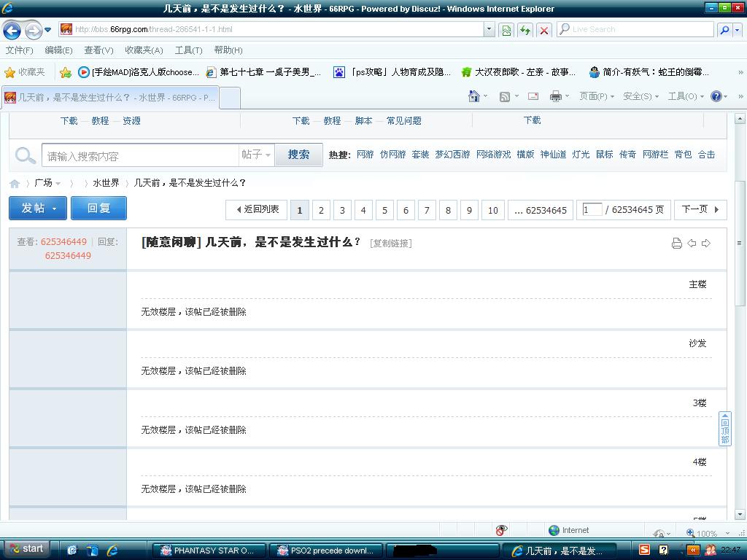Open the 查看(V) menu
747x560 pixels.
(x=98, y=50)
